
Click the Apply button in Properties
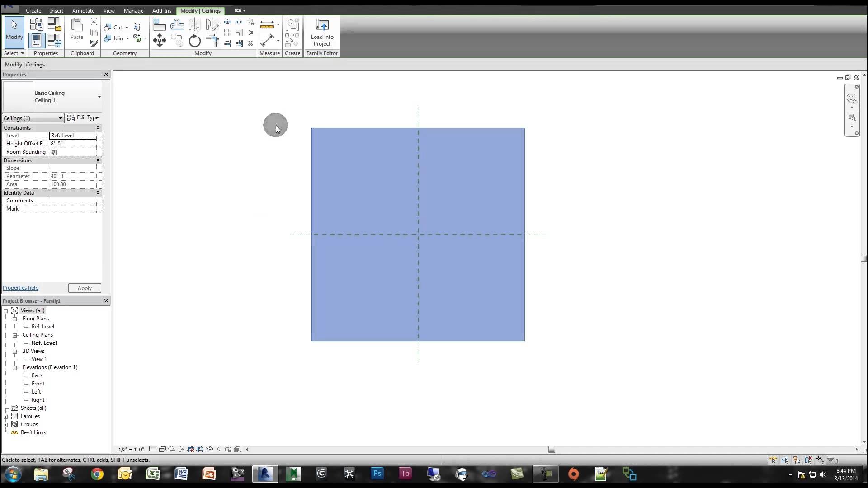point(85,288)
